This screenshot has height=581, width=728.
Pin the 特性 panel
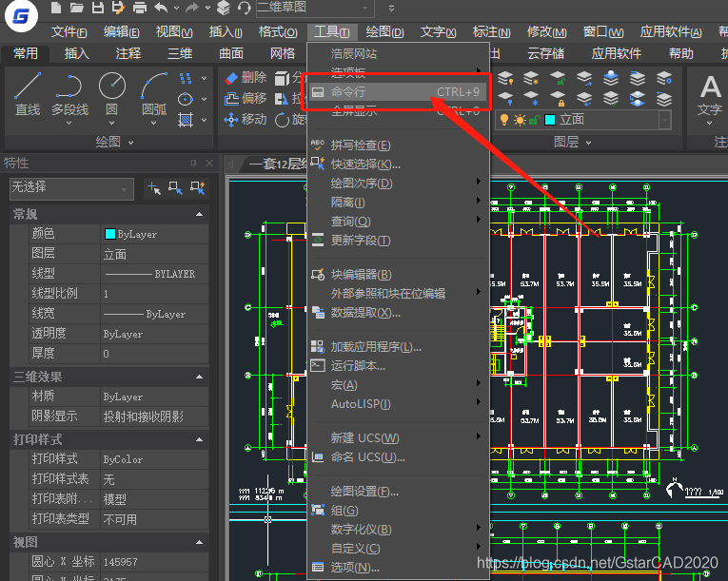[x=193, y=163]
